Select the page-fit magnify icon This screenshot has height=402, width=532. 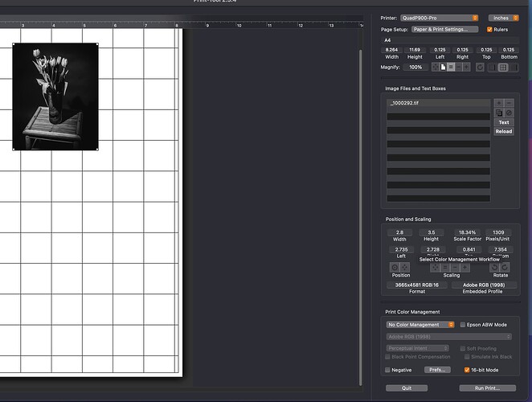tap(443, 68)
